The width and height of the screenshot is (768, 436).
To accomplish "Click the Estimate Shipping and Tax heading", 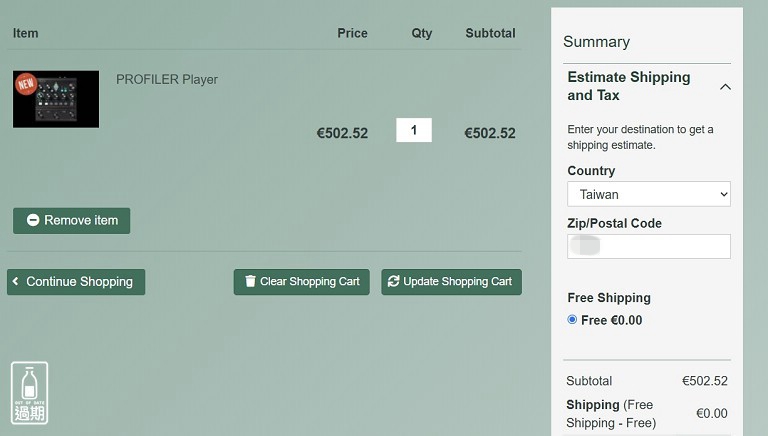I will pos(628,86).
